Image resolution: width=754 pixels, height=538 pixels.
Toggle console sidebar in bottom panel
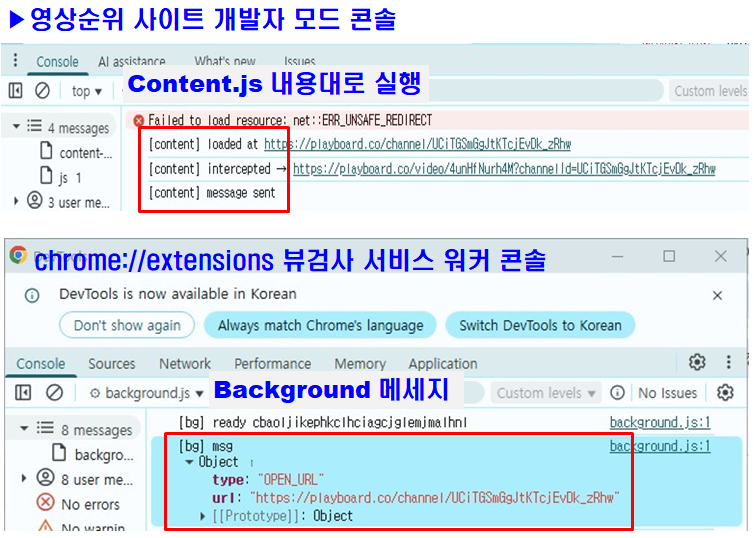tap(23, 393)
